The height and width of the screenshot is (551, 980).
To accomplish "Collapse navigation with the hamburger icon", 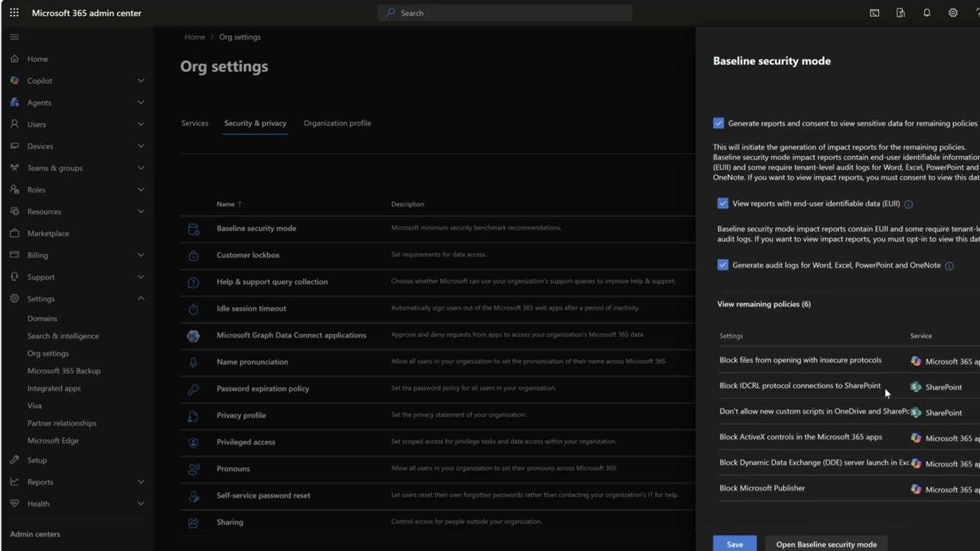I will 14,37.
